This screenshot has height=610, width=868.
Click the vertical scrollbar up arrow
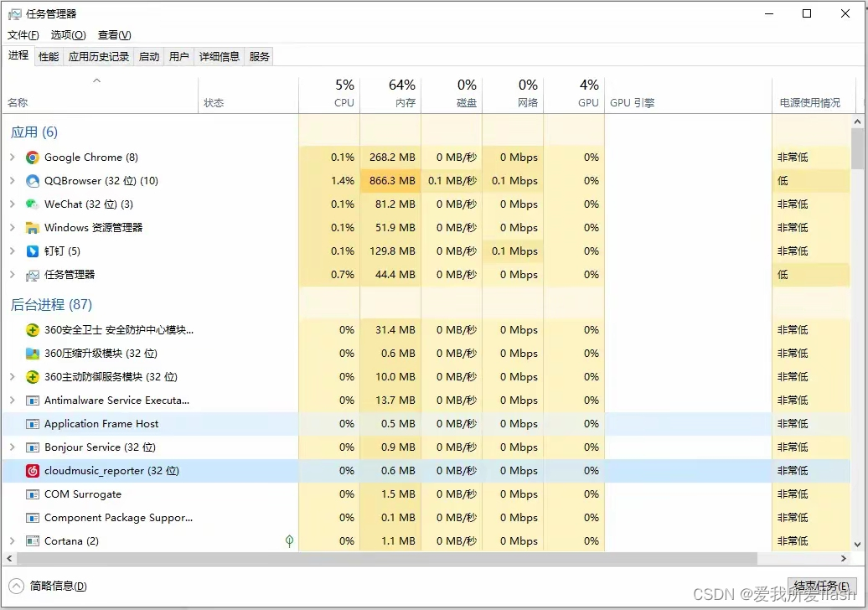857,121
